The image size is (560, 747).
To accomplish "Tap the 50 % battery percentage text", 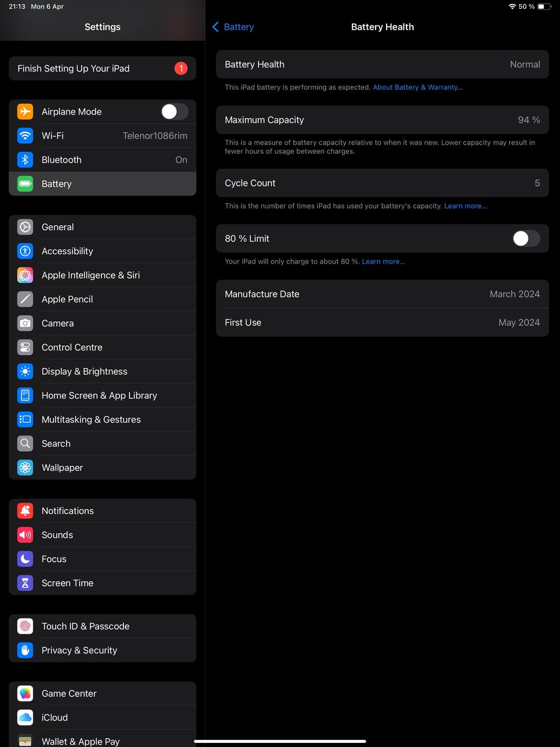I will pos(527,6).
